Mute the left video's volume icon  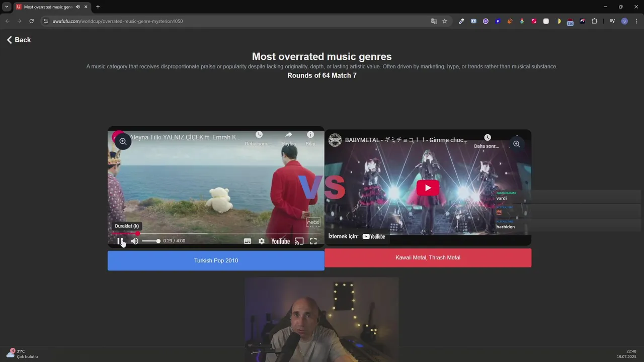[135, 241]
